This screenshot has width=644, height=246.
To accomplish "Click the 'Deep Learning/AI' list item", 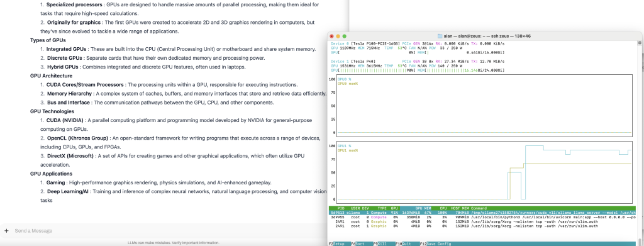I will point(68,192).
